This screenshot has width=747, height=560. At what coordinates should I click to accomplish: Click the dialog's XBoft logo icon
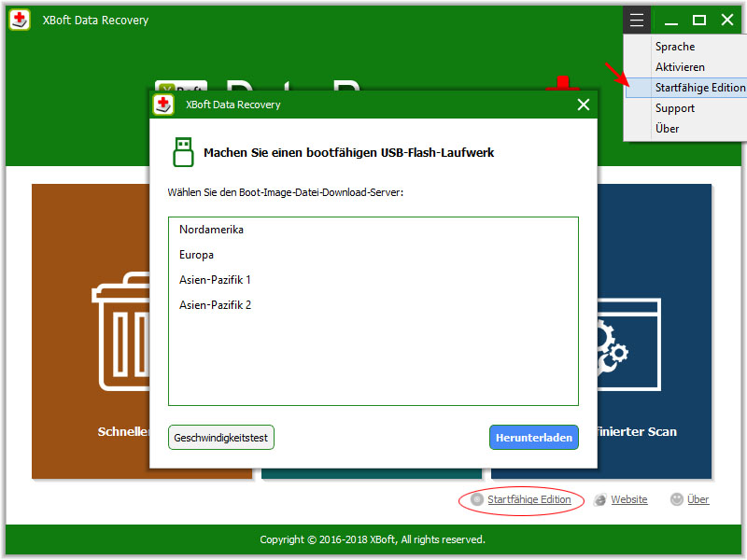pyautogui.click(x=163, y=105)
